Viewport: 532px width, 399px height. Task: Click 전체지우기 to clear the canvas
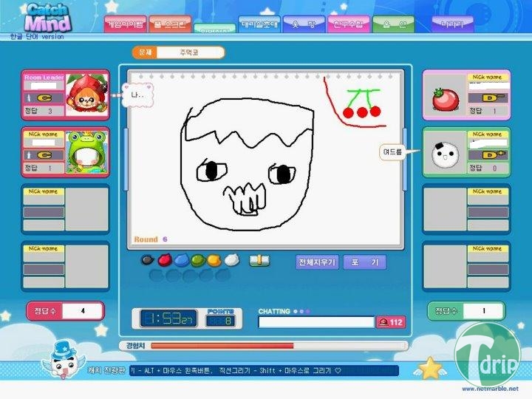(317, 262)
